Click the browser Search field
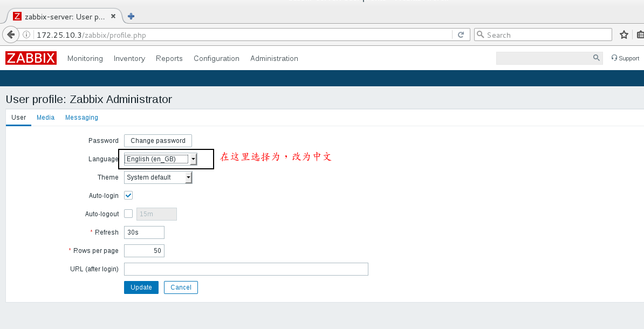The image size is (644, 329). (543, 35)
